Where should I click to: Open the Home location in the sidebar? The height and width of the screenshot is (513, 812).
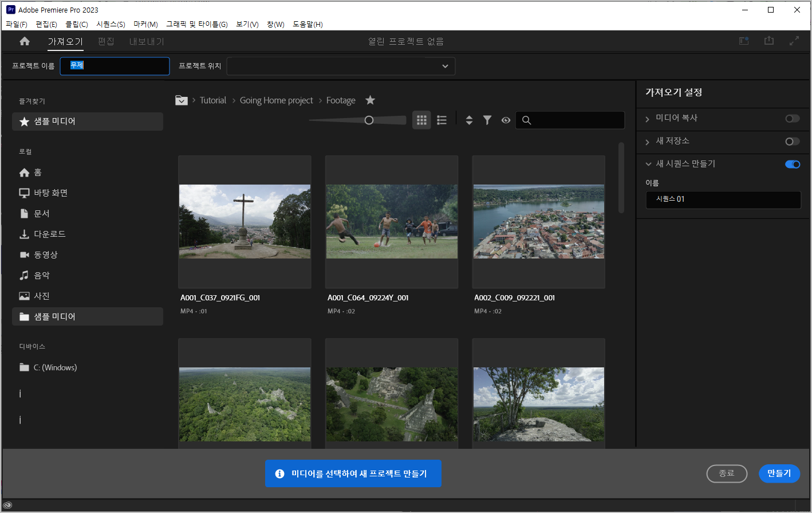tap(88, 173)
